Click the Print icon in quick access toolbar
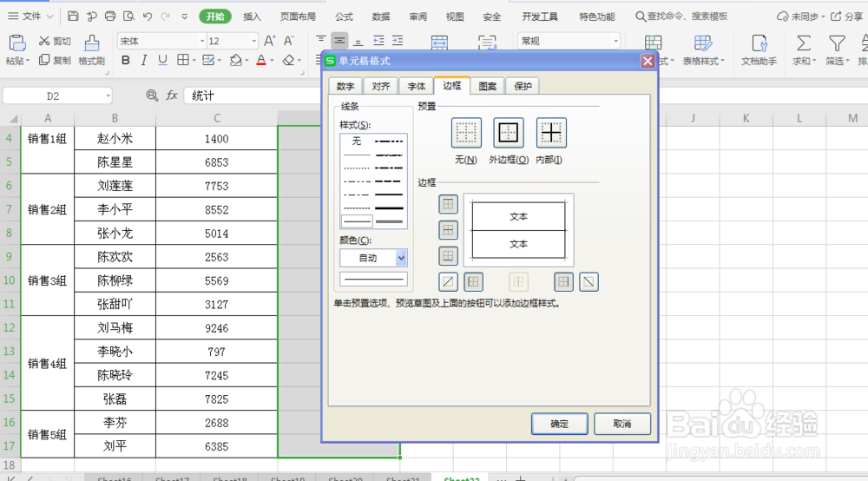This screenshot has width=868, height=481. [110, 16]
